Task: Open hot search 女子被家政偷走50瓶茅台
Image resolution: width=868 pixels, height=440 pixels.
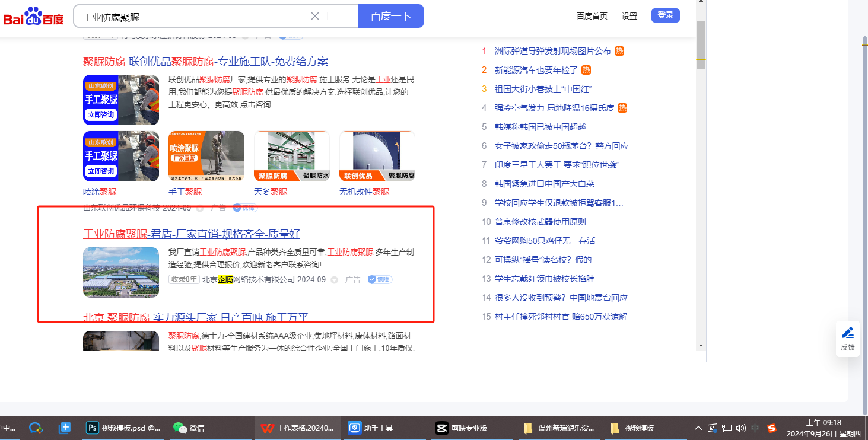Action: point(561,146)
